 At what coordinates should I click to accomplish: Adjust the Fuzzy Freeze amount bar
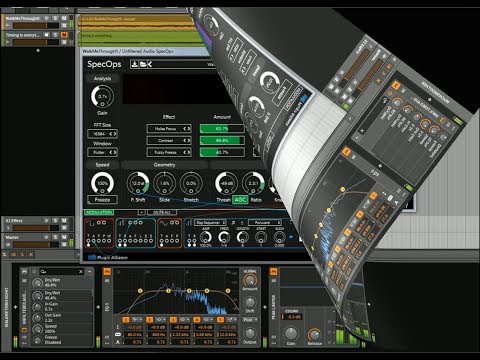222,152
